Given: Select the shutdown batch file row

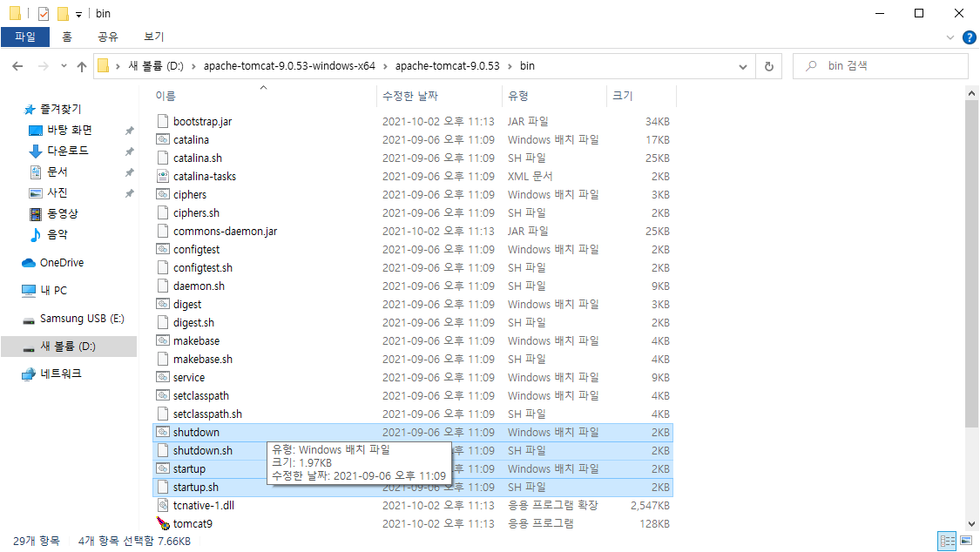Looking at the screenshot, I should (413, 432).
